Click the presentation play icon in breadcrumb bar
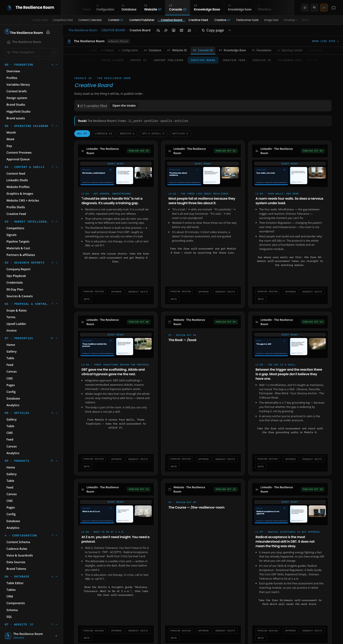343x644 pixels. tap(174, 30)
